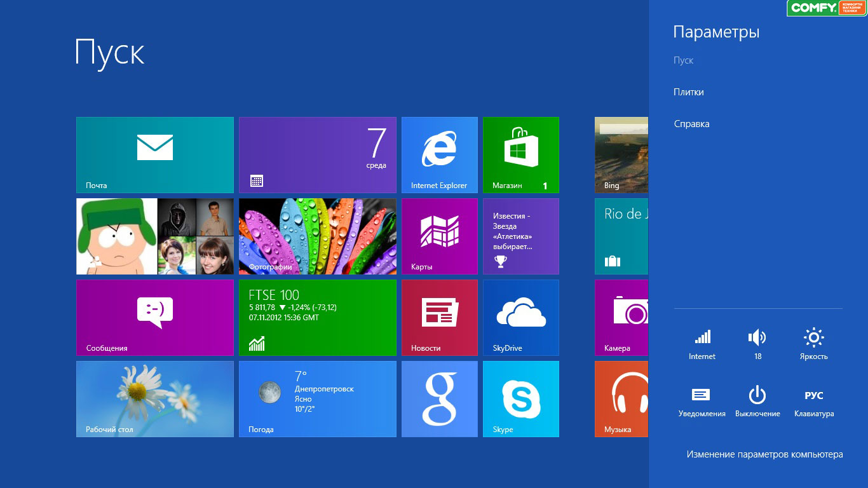The image size is (868, 488).
Task: Open the Почта mail tile
Action: point(155,155)
